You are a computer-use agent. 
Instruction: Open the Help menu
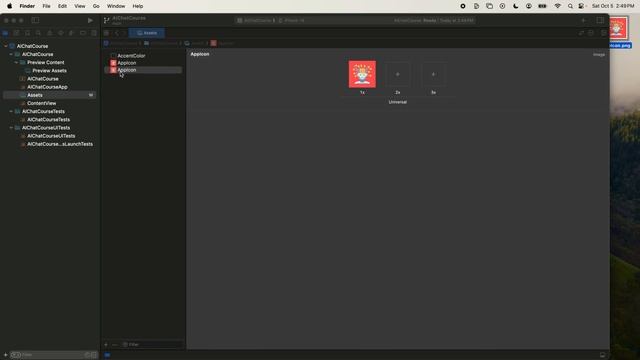(x=138, y=6)
